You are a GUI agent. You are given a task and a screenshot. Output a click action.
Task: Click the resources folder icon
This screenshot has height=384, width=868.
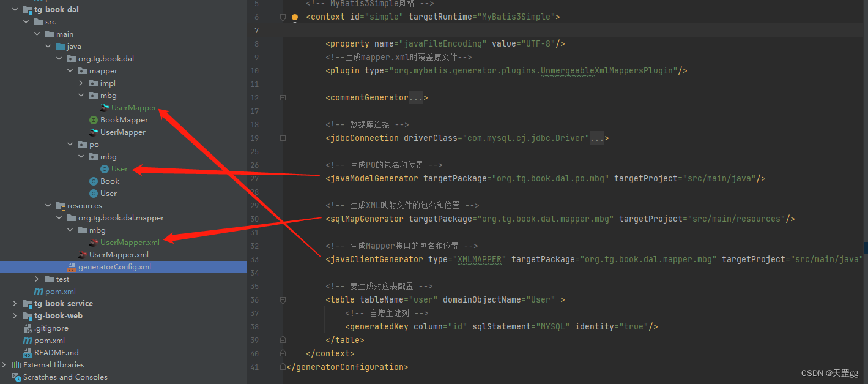click(60, 206)
